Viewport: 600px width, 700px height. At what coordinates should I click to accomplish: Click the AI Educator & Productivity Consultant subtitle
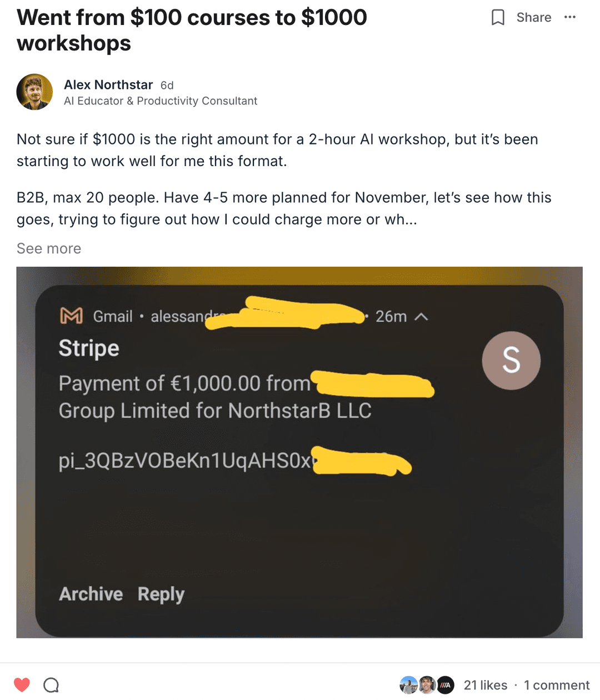pos(161,101)
